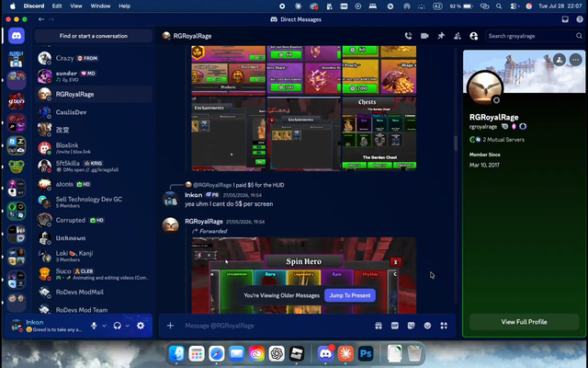Open Sell Technology Dev GC group
588x368 pixels.
click(x=94, y=202)
